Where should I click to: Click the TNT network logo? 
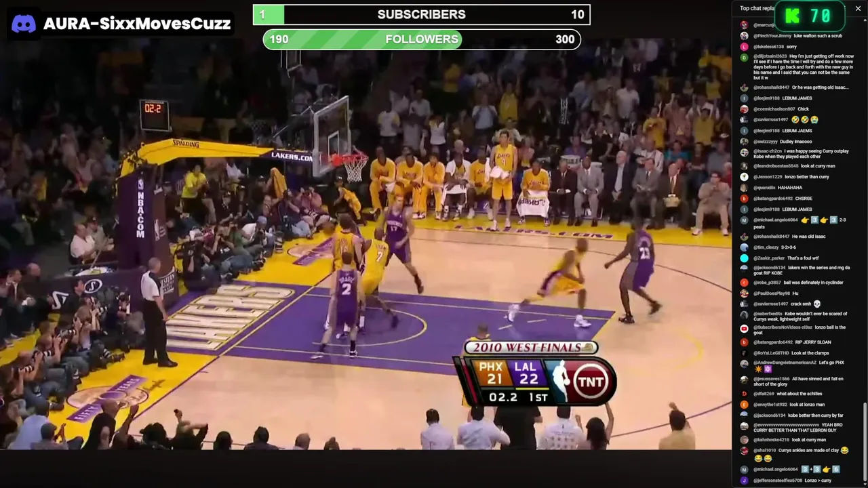[x=589, y=381]
